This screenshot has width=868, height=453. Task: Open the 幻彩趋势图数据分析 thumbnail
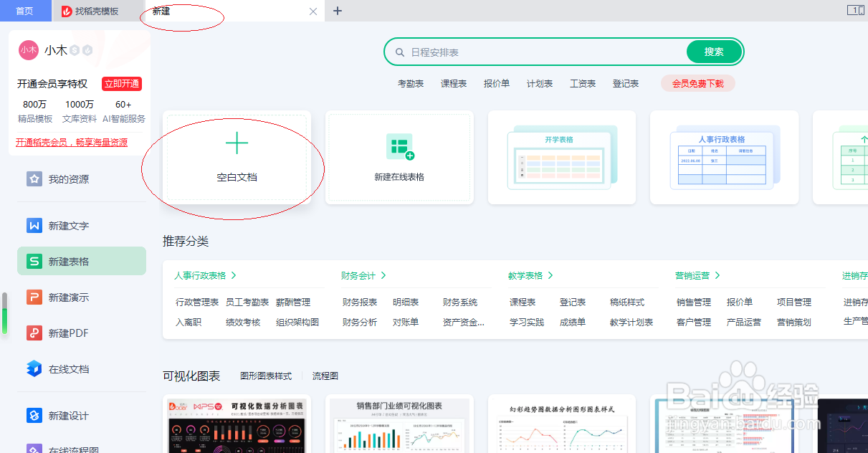pyautogui.click(x=562, y=424)
